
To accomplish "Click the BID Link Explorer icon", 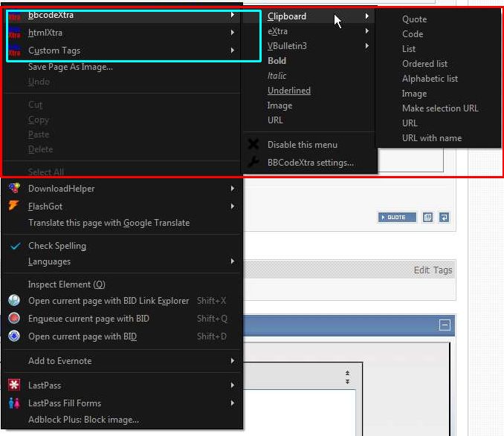I will [14, 300].
